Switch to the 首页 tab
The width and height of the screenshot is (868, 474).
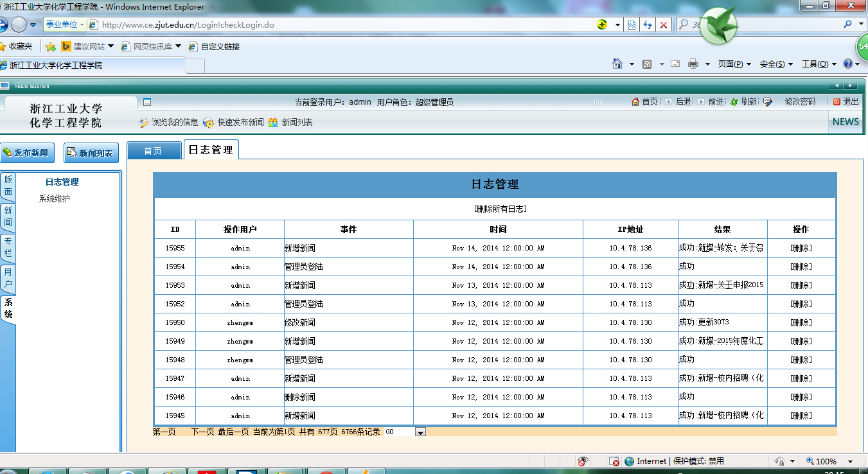(154, 151)
